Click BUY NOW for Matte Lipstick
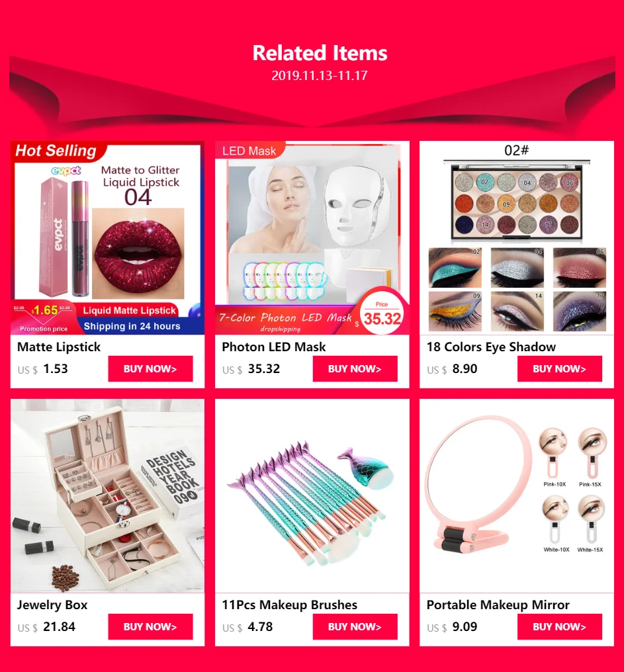This screenshot has width=624, height=672. pyautogui.click(x=150, y=368)
